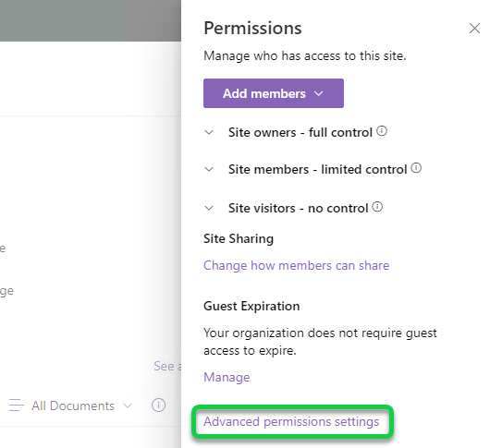Open the All Documents view dropdown
This screenshot has width=490, height=448.
tap(82, 406)
